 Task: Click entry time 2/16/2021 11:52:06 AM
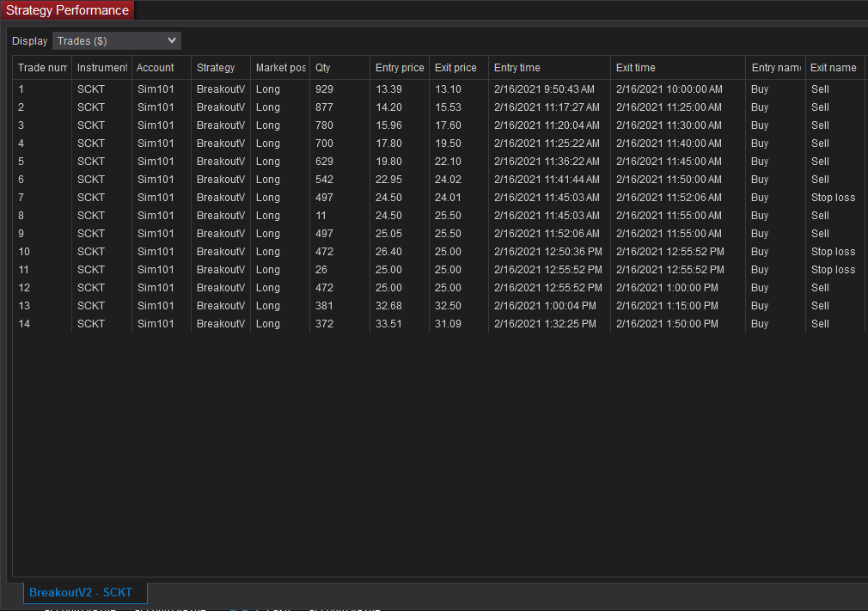547,234
